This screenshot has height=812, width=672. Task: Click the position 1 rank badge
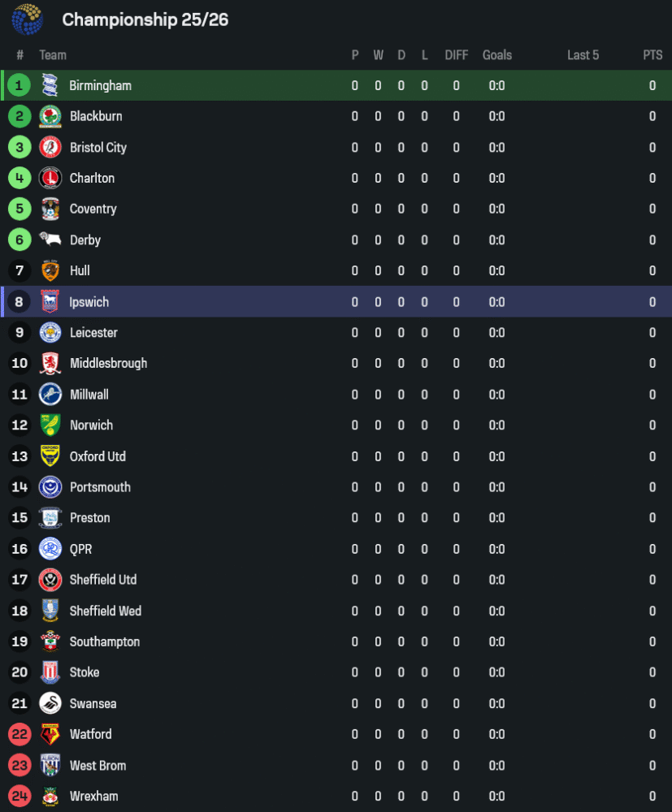coord(20,85)
